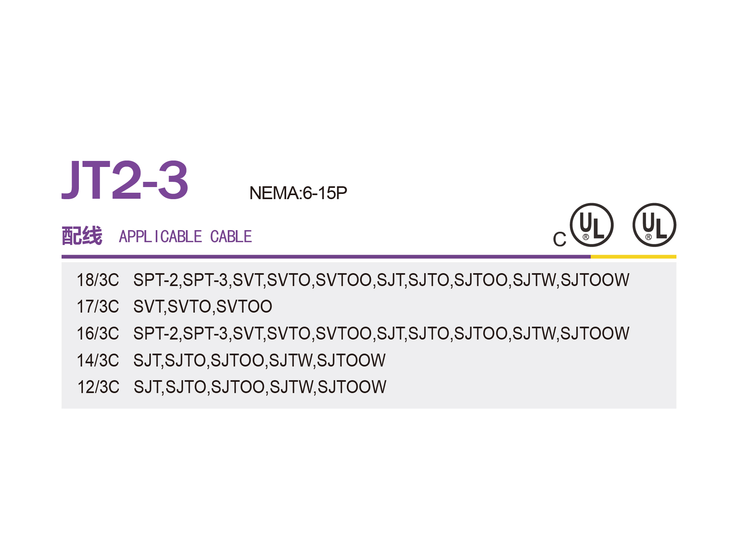This screenshot has height=560, width=738.
Task: Click SVT,SVTO,SVTOO cable types text
Action: [203, 307]
